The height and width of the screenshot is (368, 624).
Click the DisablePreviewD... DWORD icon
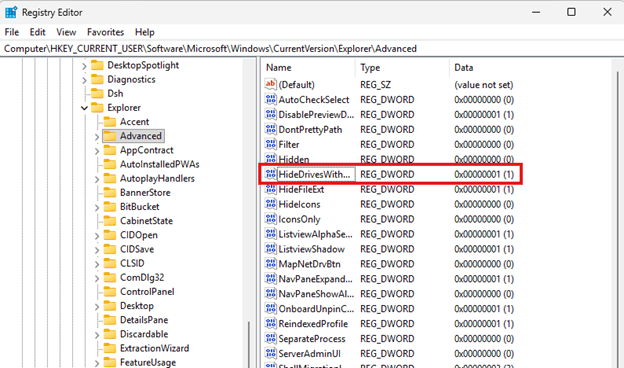[x=271, y=114]
